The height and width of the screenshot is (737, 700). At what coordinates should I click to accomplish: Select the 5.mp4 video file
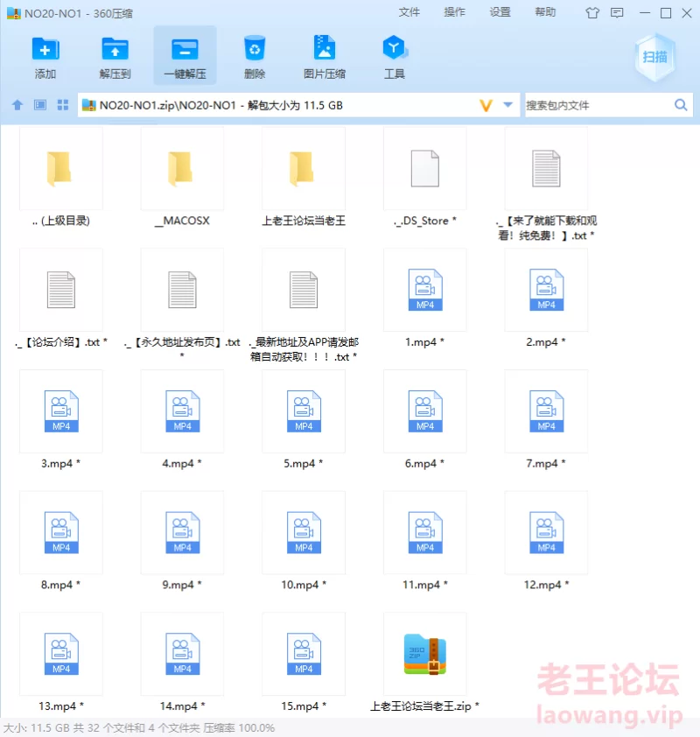pyautogui.click(x=304, y=421)
